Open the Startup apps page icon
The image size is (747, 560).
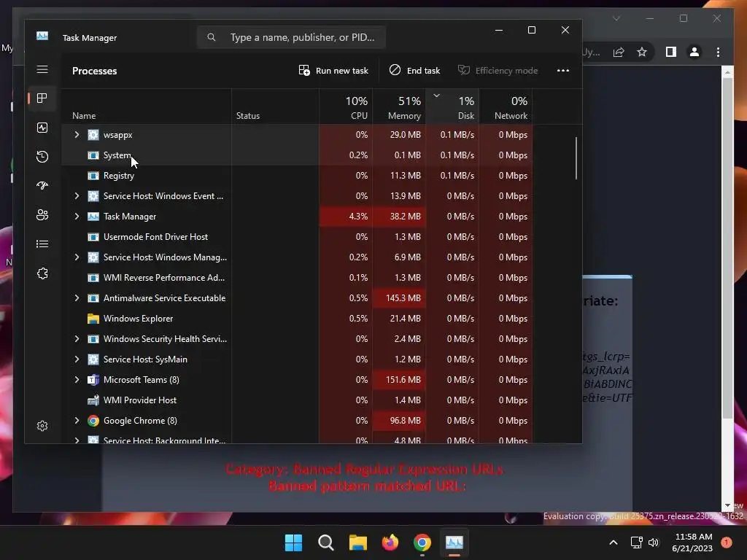(x=42, y=186)
